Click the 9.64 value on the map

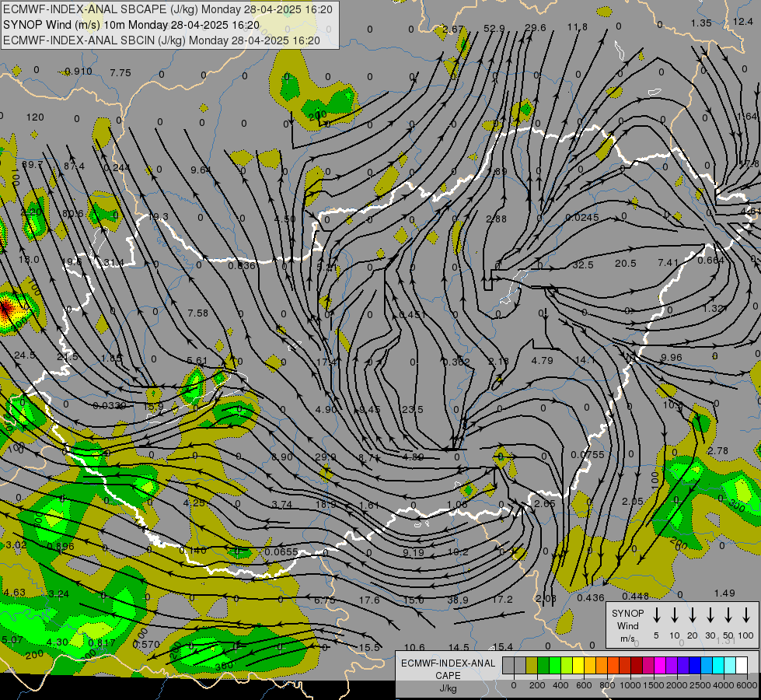tap(201, 170)
